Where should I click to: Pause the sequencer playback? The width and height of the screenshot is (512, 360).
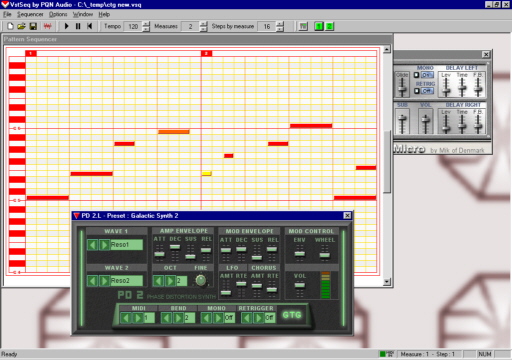(x=78, y=26)
